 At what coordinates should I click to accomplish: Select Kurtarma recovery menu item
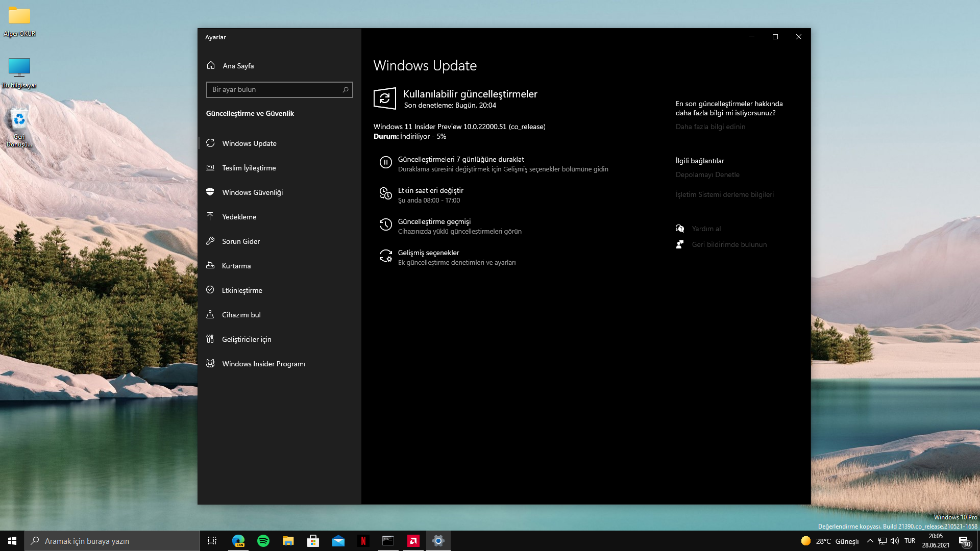click(x=236, y=266)
